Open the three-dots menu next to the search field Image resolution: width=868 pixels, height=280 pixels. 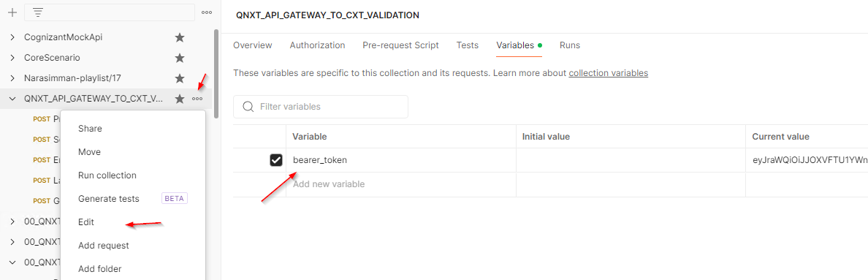[x=207, y=12]
